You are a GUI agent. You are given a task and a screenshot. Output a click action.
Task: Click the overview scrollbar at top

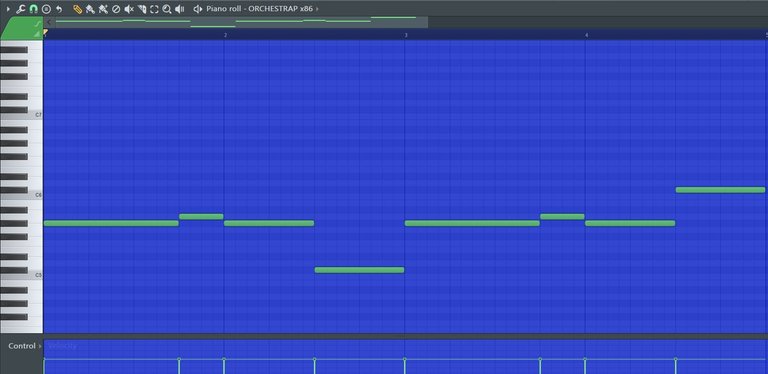(235, 22)
